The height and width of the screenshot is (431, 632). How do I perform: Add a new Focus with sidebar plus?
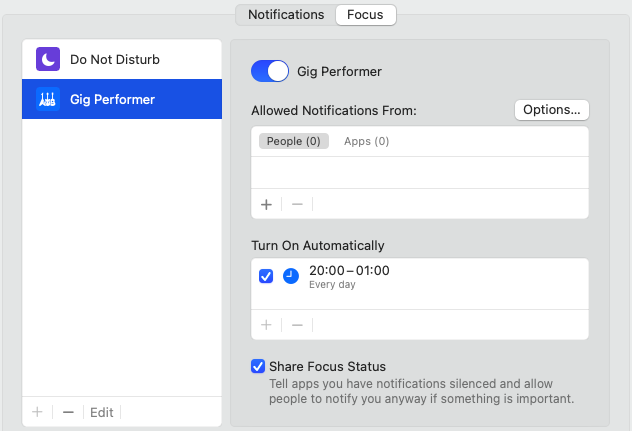37,412
